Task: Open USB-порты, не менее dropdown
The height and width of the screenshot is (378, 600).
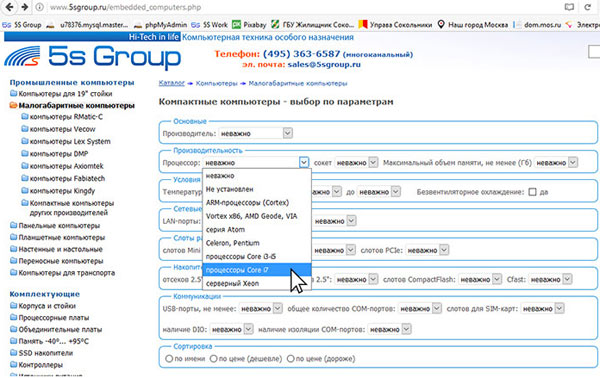Action: pyautogui.click(x=261, y=308)
